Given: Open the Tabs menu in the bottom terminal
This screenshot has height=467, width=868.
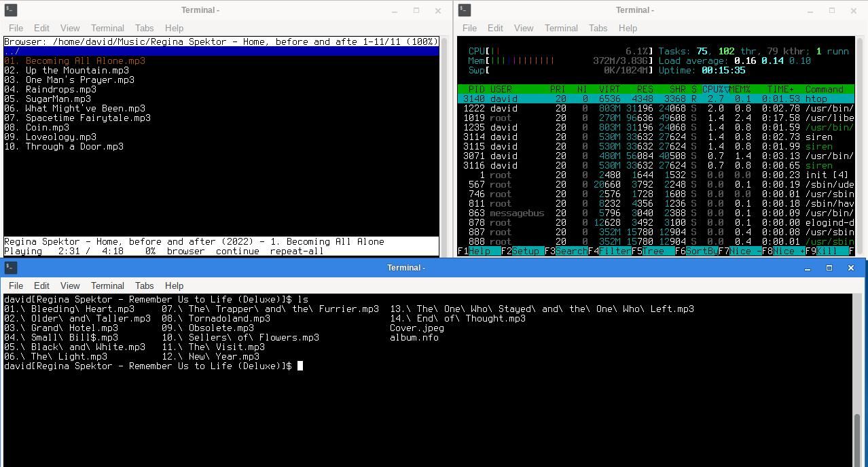Looking at the screenshot, I should 144,286.
